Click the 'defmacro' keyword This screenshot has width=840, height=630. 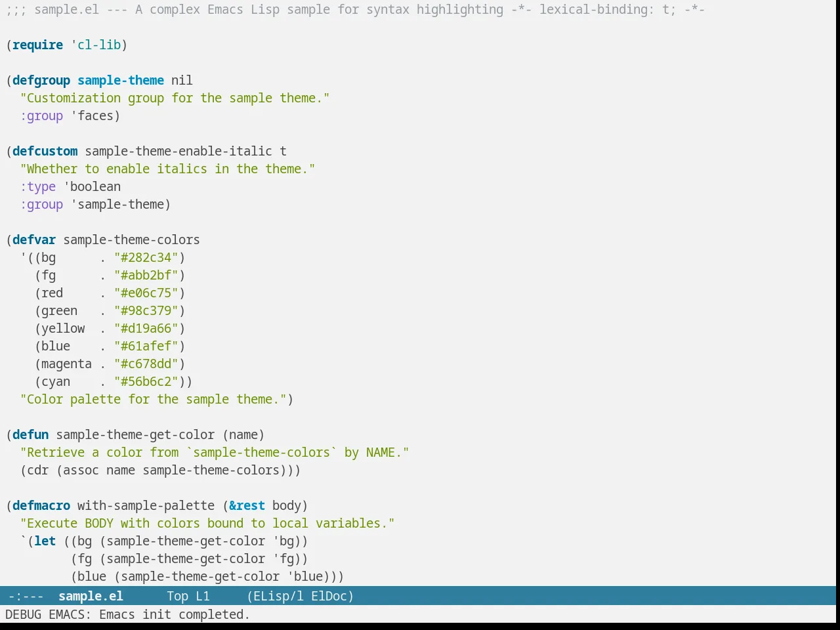click(41, 505)
